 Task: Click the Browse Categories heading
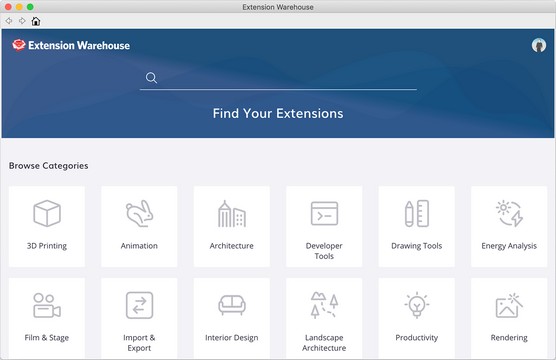coord(49,166)
